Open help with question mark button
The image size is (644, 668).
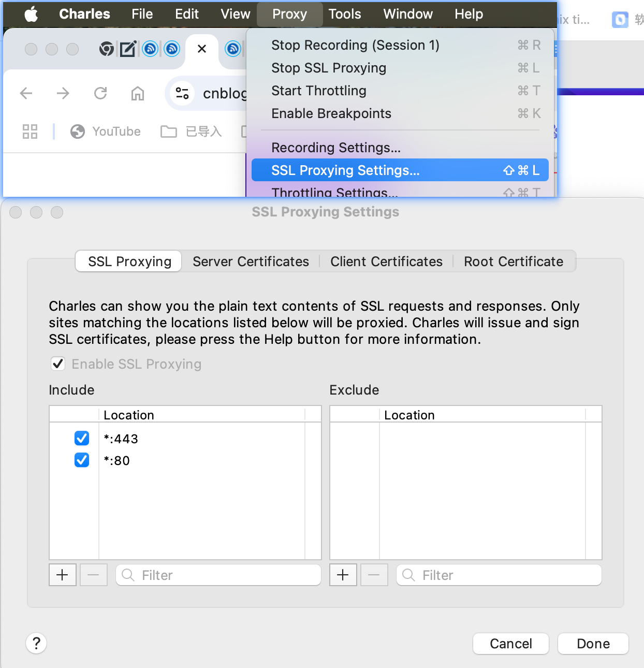click(x=36, y=643)
